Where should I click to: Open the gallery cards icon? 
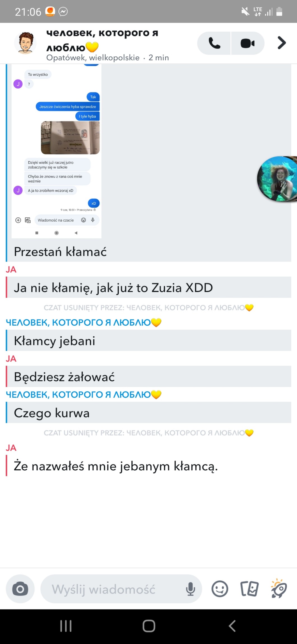(x=249, y=589)
